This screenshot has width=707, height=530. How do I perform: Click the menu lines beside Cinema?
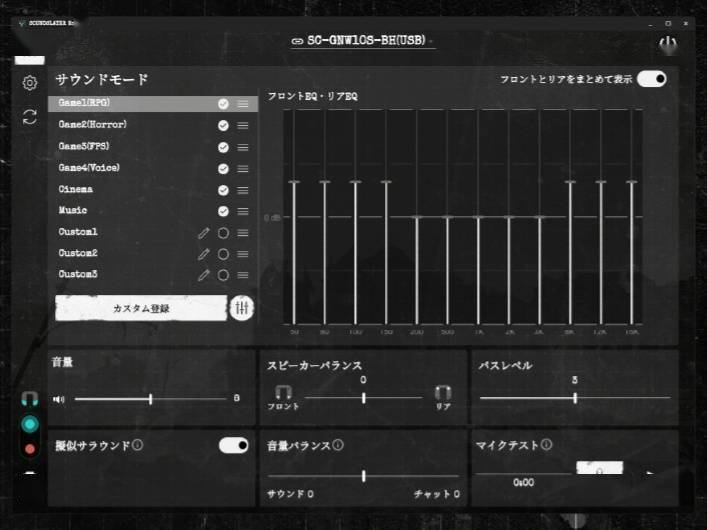(243, 190)
